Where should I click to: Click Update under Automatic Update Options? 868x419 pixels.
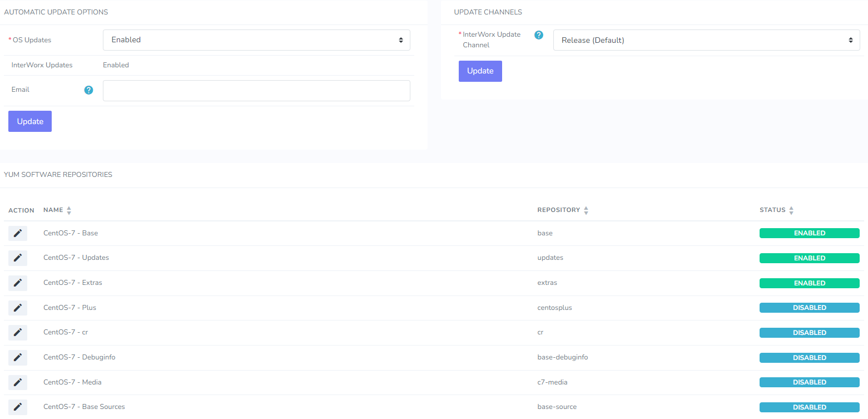[x=29, y=121]
